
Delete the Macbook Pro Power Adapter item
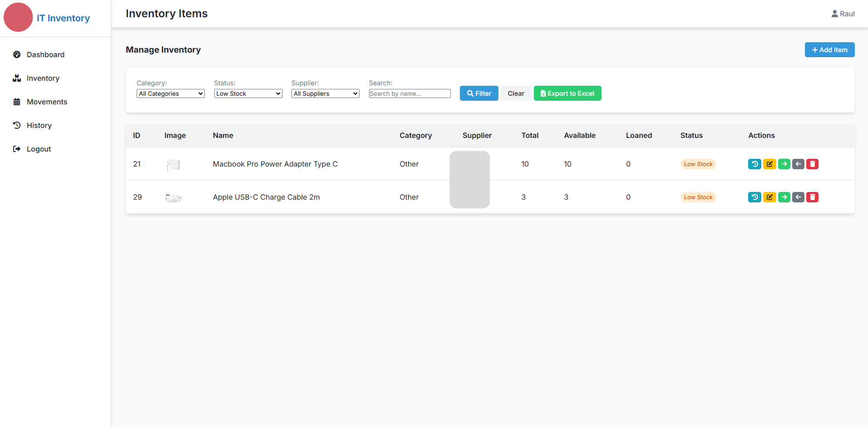[813, 164]
